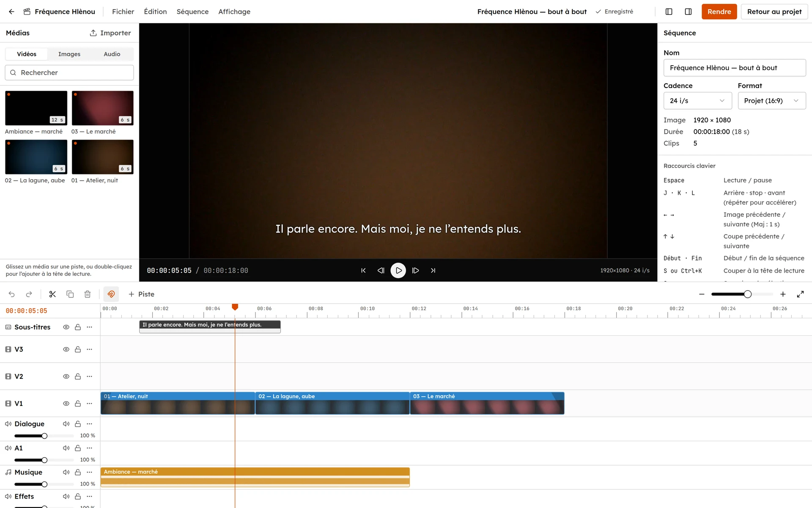Add a new track with Piste button

click(141, 294)
